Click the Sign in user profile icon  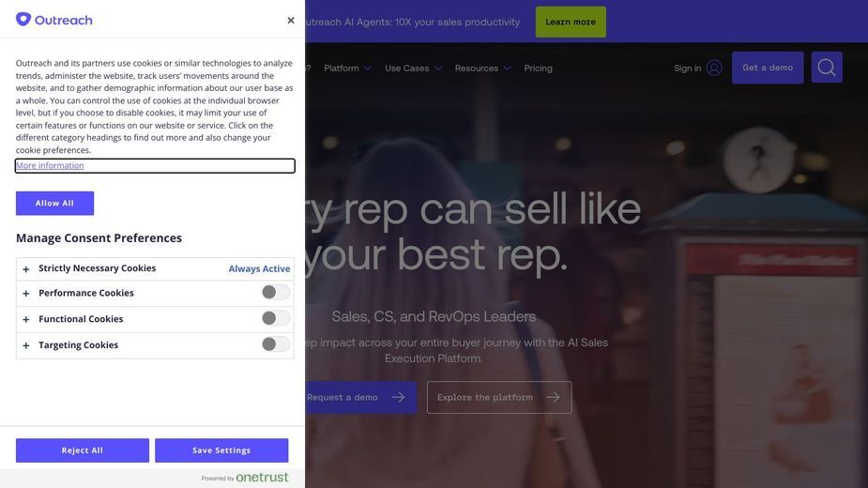[x=714, y=69]
